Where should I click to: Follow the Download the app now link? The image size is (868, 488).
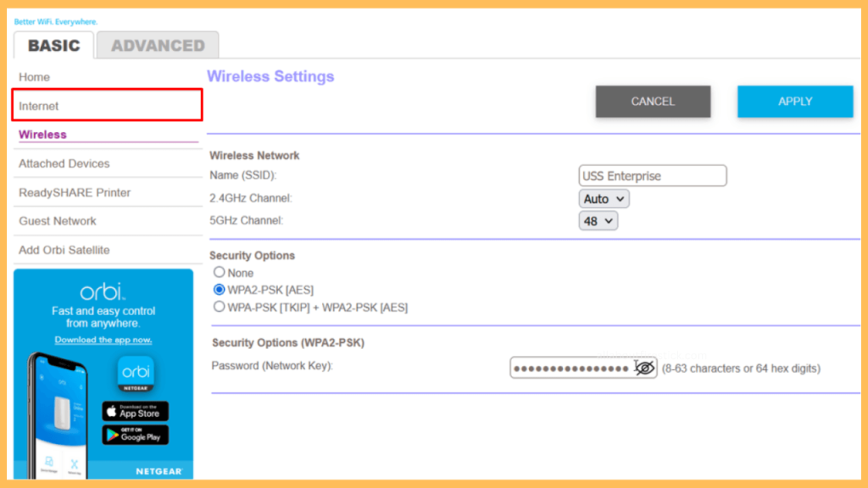pyautogui.click(x=103, y=339)
